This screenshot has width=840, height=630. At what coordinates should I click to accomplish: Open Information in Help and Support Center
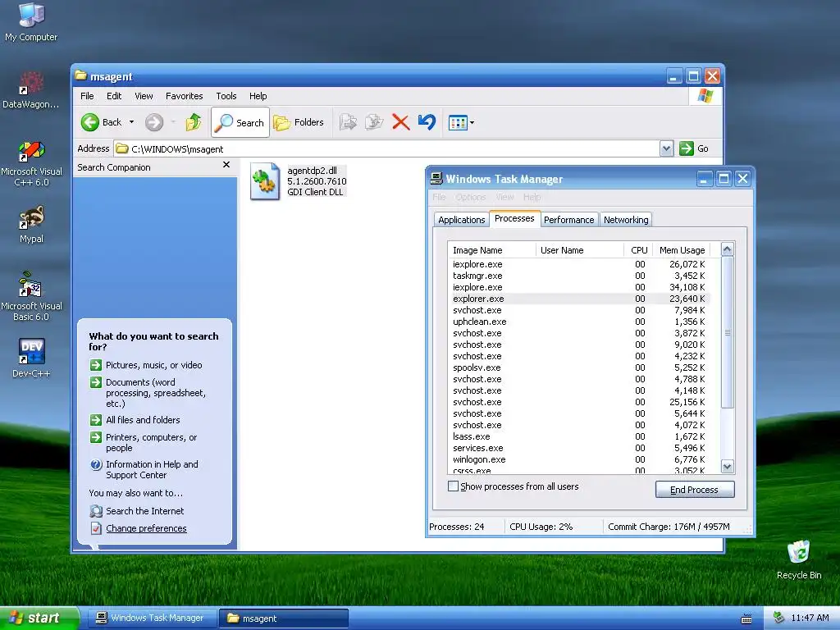[144, 470]
